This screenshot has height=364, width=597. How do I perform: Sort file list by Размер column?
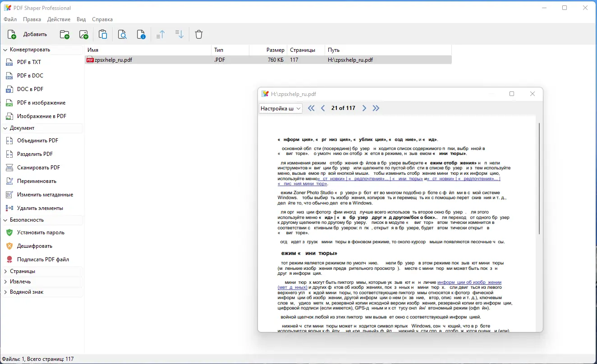tap(268, 50)
